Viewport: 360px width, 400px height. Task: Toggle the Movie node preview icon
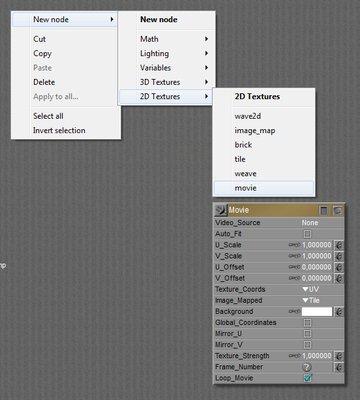(x=338, y=210)
